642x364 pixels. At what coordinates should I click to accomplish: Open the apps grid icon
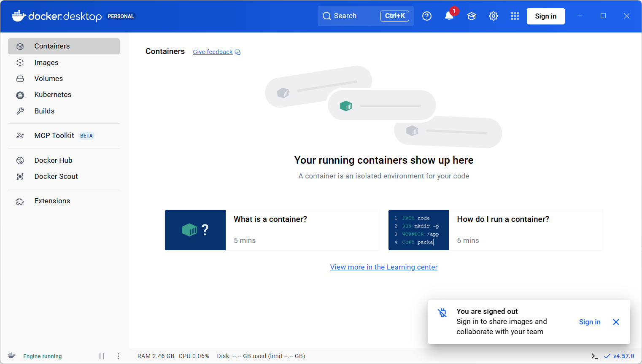(x=515, y=16)
